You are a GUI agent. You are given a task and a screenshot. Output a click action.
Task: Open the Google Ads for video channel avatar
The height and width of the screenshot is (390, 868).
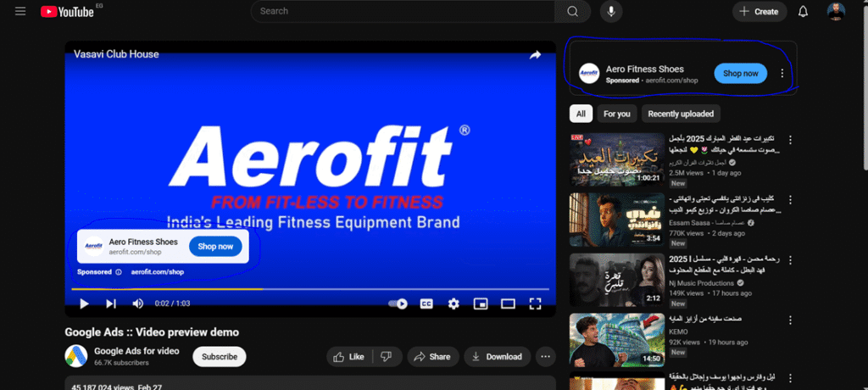75,355
